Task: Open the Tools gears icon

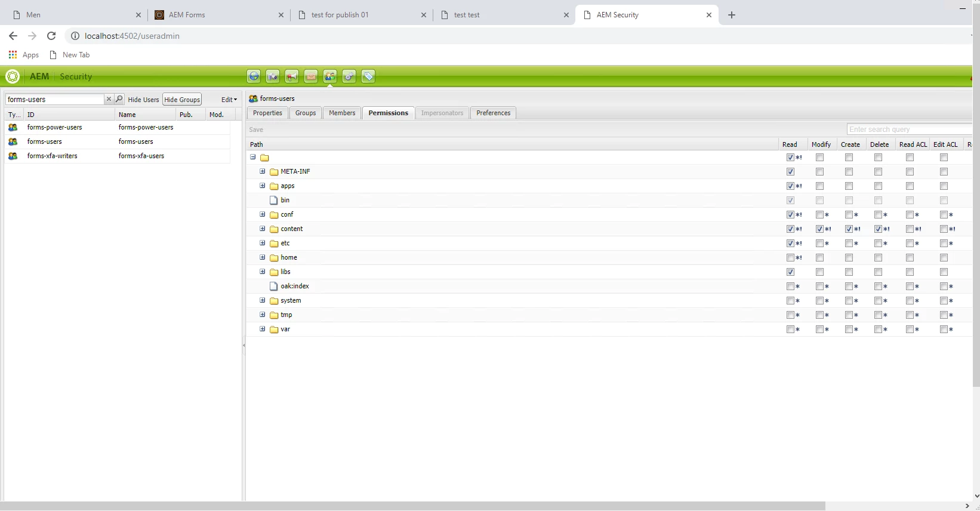Action: click(x=349, y=76)
